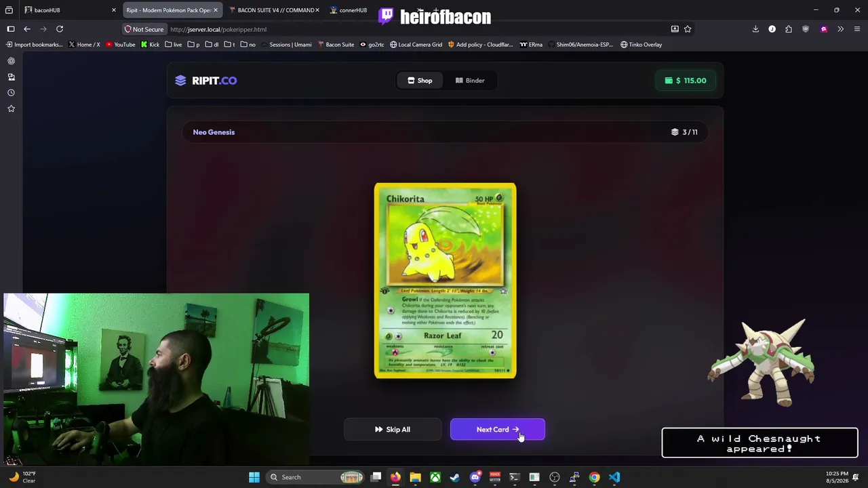Open Steam from the taskbar
This screenshot has width=868, height=488.
455,477
